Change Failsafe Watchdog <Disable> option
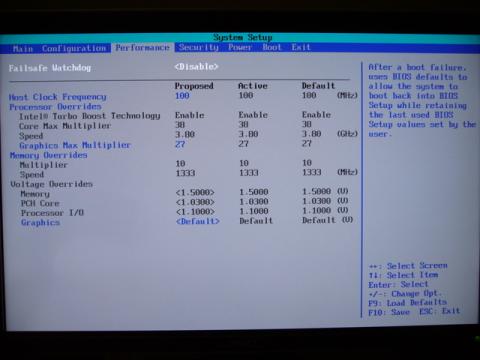 coord(196,67)
